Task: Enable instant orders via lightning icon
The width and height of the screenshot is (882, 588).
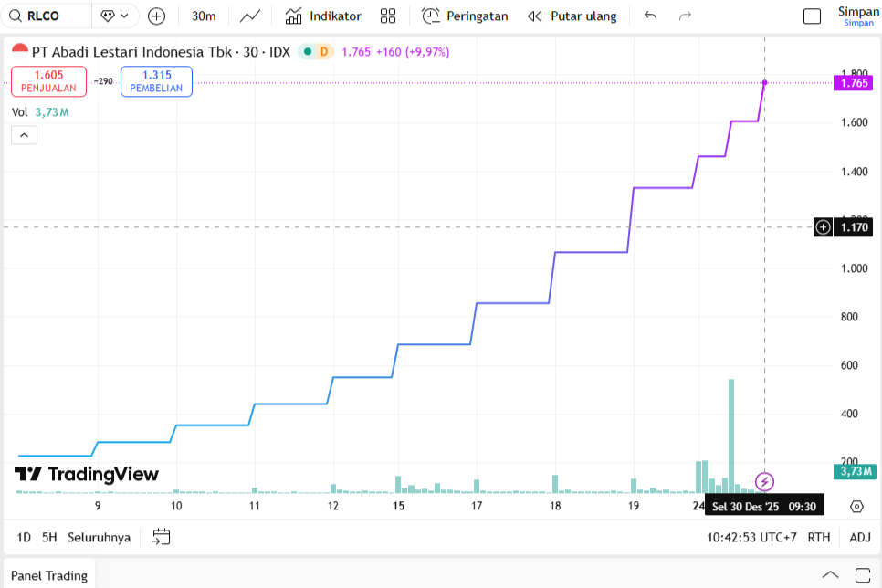Action: (x=764, y=479)
